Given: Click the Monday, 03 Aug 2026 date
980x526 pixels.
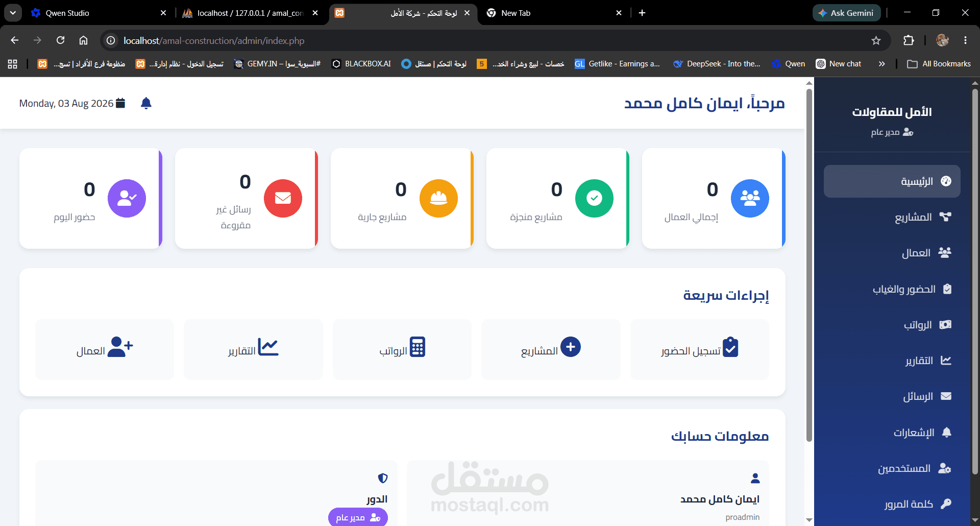Looking at the screenshot, I should click(x=66, y=103).
